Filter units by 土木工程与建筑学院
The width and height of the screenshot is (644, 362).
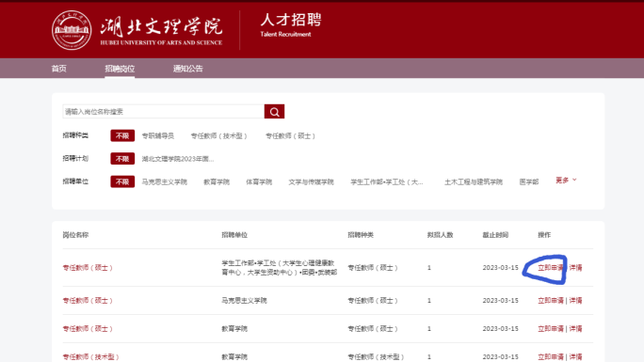(x=474, y=181)
